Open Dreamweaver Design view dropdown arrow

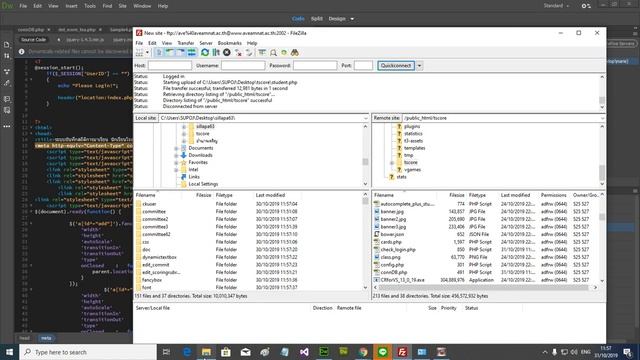352,19
